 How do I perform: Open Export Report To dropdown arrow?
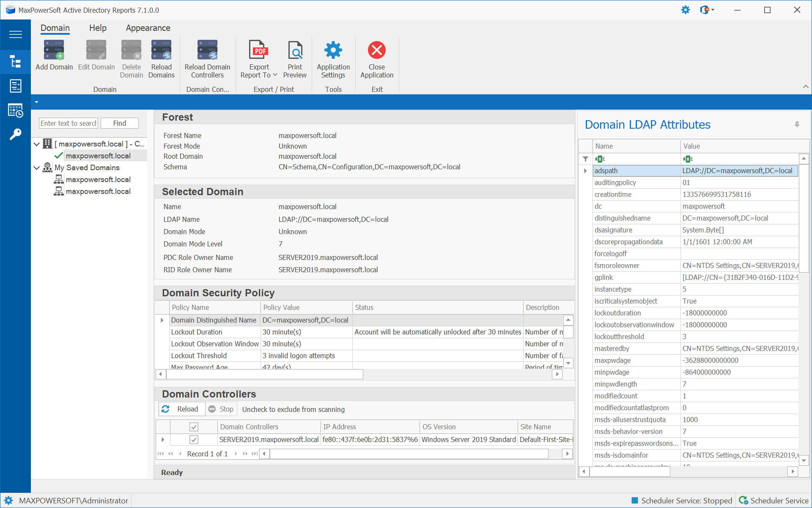[275, 75]
